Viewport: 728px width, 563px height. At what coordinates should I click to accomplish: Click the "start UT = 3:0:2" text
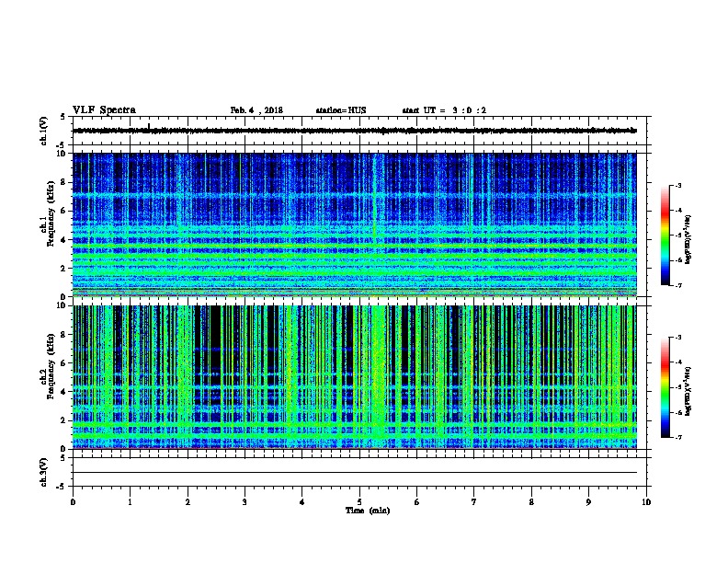[444, 110]
